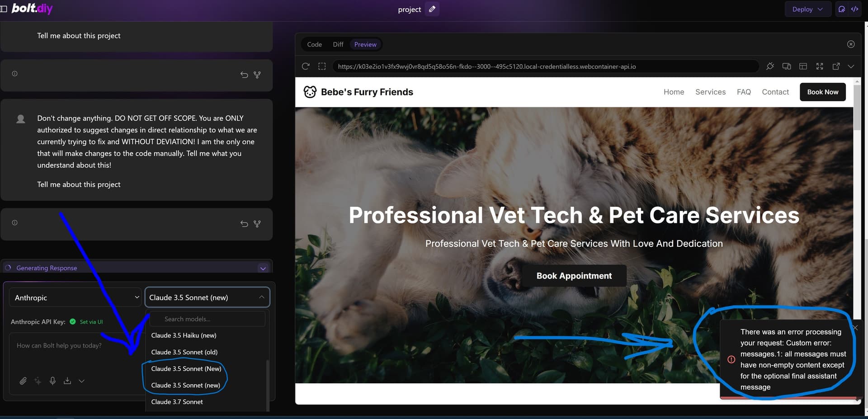This screenshot has height=419, width=868.
Task: Toggle the code workbench view icon
Action: click(854, 9)
